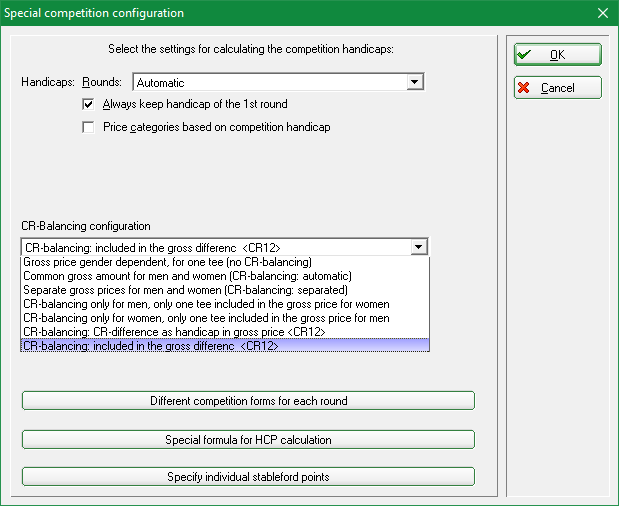
Task: Select Gross price gender dependent, for one tee
Action: [x=225, y=262]
